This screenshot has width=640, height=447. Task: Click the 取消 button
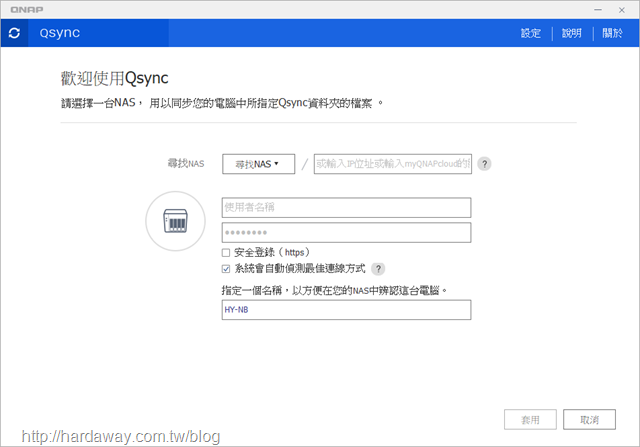pos(589,420)
